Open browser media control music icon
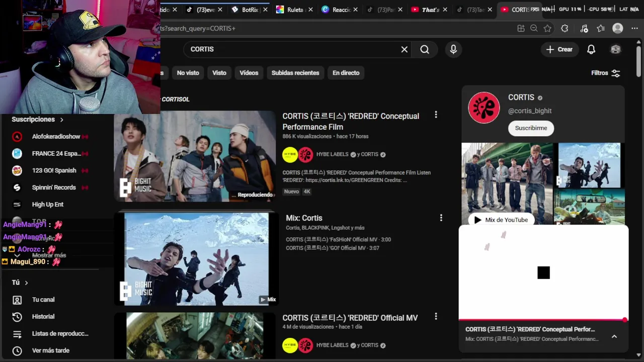Image resolution: width=644 pixels, height=362 pixels. click(x=584, y=29)
